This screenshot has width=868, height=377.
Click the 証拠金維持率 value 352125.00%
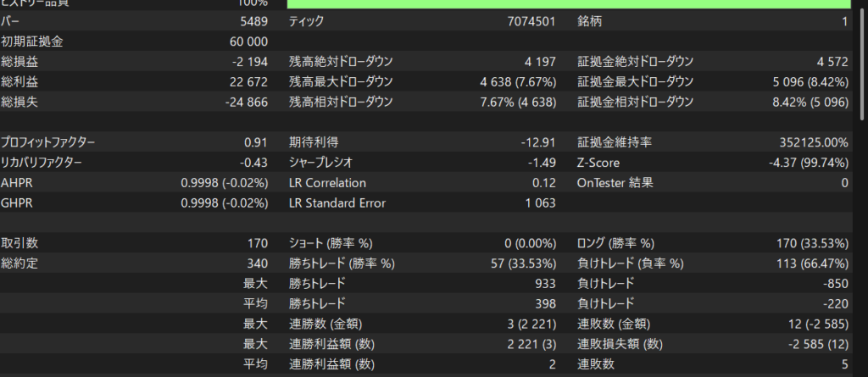[x=813, y=142]
